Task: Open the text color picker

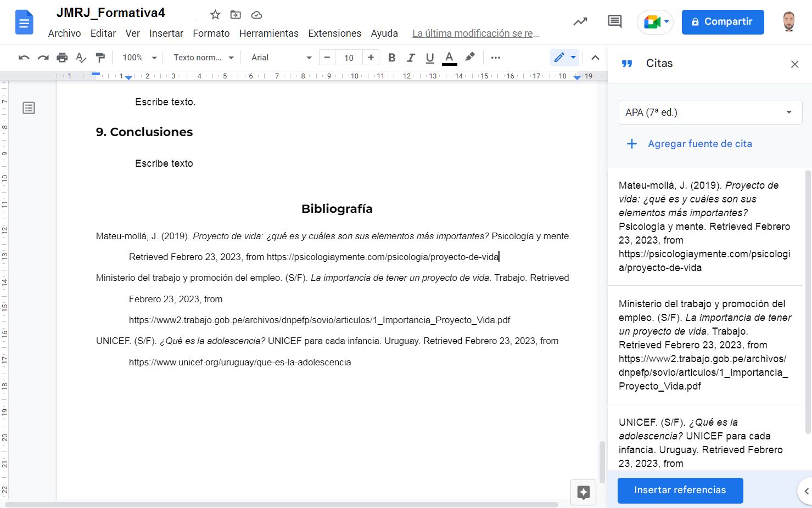Action: [x=449, y=58]
